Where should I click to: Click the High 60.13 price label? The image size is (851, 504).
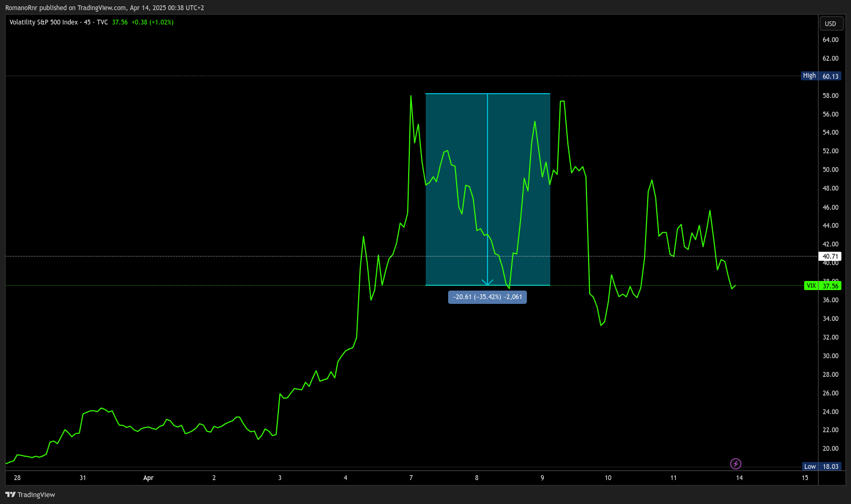click(x=821, y=76)
